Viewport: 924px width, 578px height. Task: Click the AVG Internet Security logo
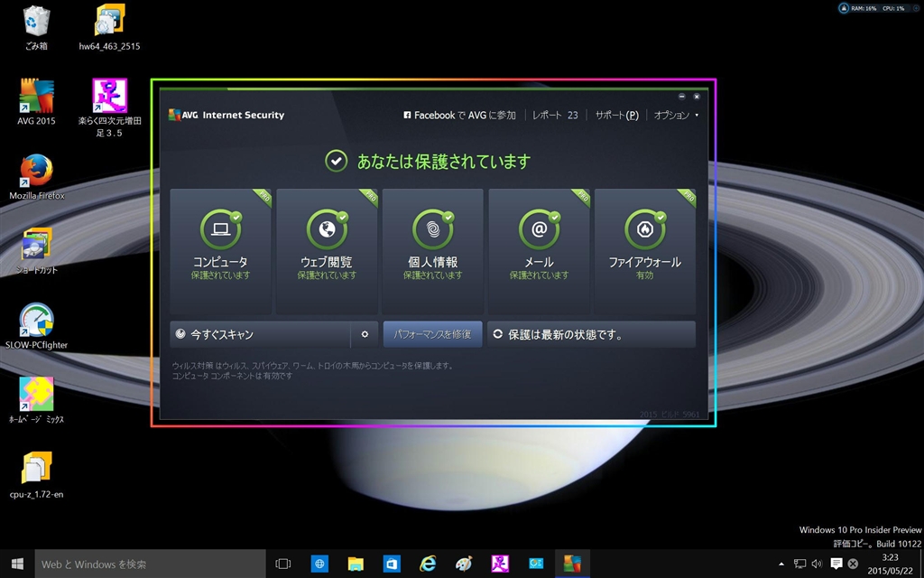click(226, 115)
